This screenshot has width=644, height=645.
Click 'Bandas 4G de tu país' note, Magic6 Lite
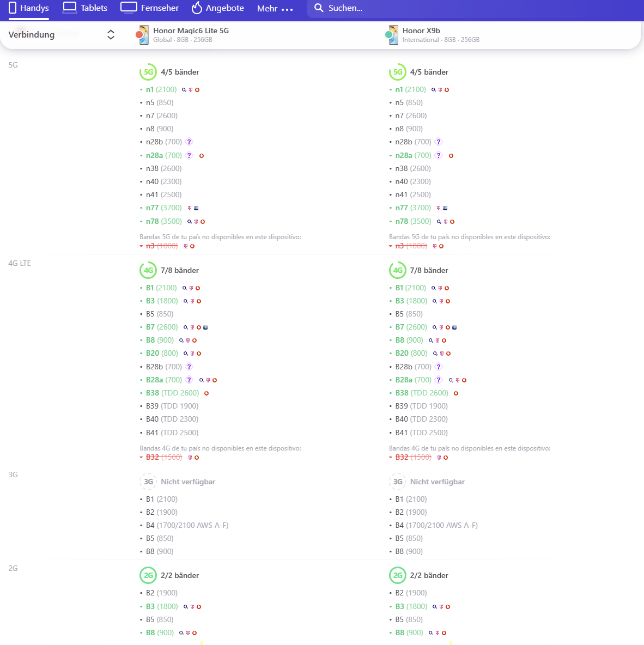tap(220, 448)
